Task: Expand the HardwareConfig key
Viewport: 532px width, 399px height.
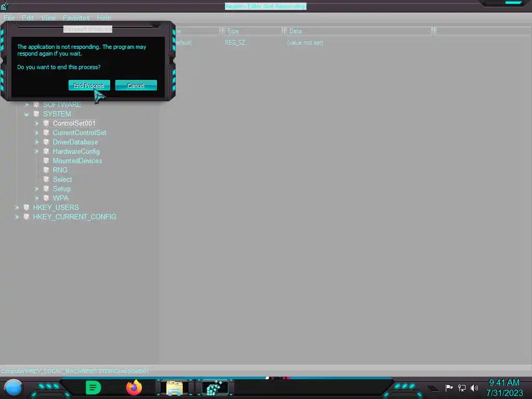Action: [36, 151]
